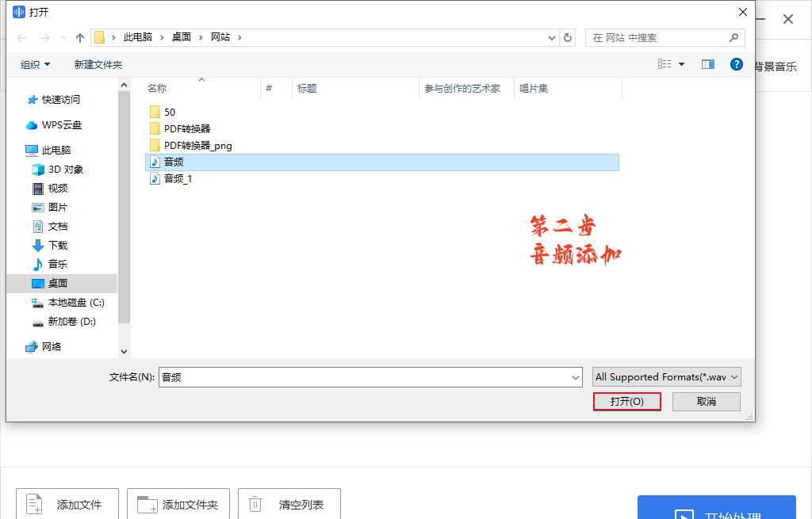Click the preview pane toggle icon
This screenshot has width=812, height=519.
point(708,64)
